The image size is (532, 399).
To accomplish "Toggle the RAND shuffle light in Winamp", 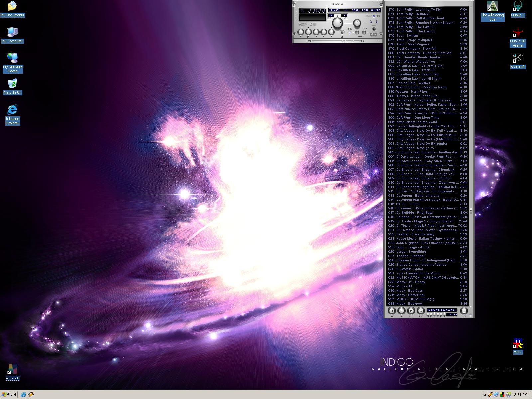I will 349,32.
